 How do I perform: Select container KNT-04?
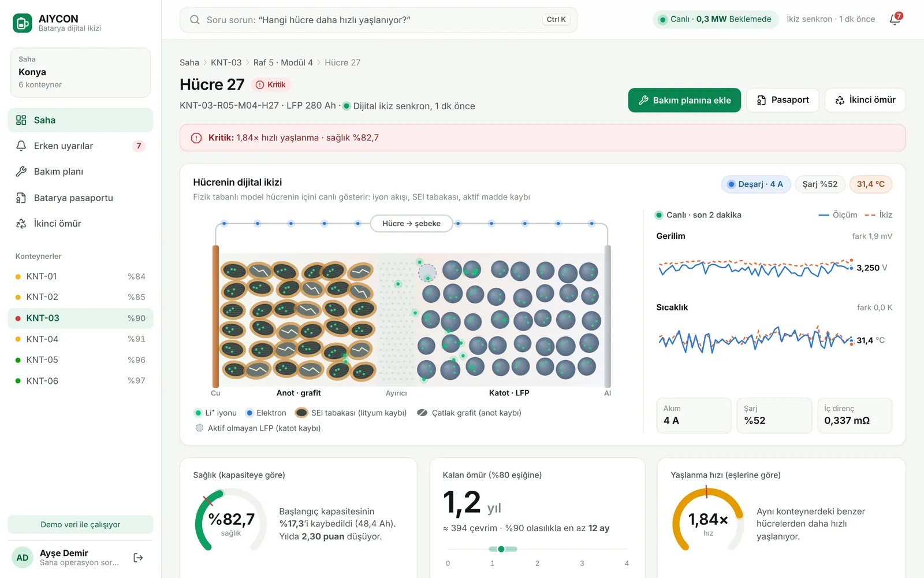[80, 339]
